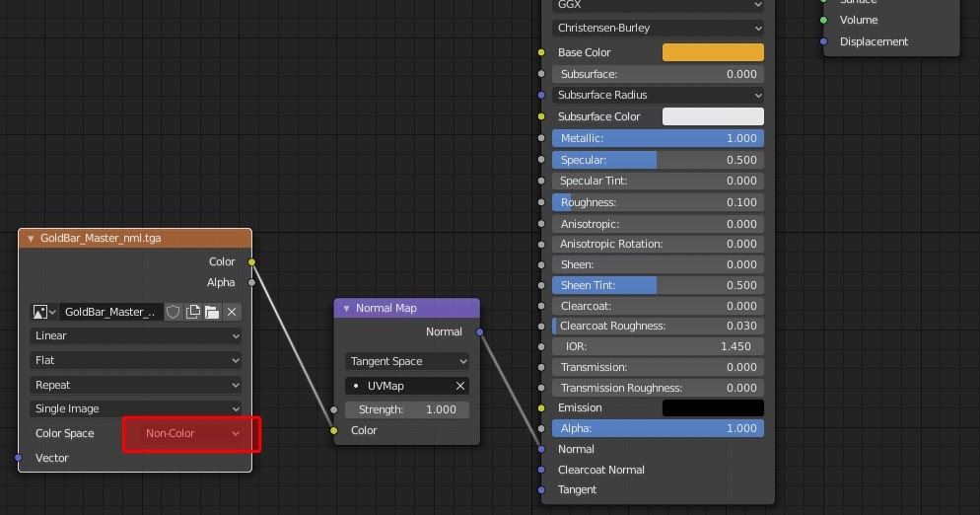Click Normal output socket of Normal Map node
The width and height of the screenshot is (980, 515).
coord(480,331)
